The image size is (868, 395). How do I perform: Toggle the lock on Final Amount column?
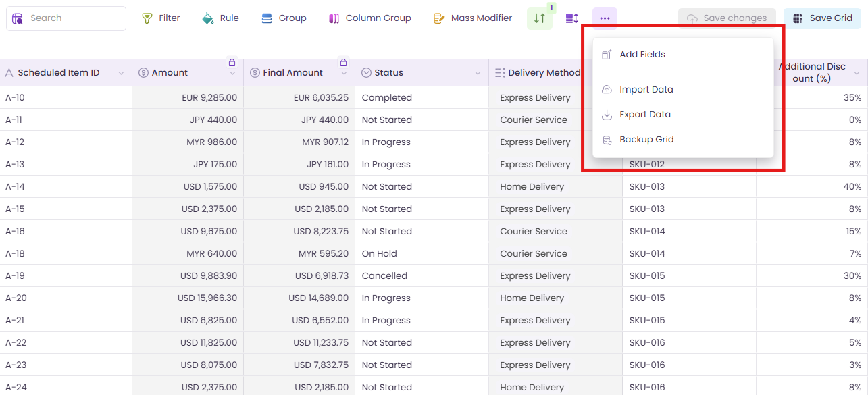click(343, 62)
